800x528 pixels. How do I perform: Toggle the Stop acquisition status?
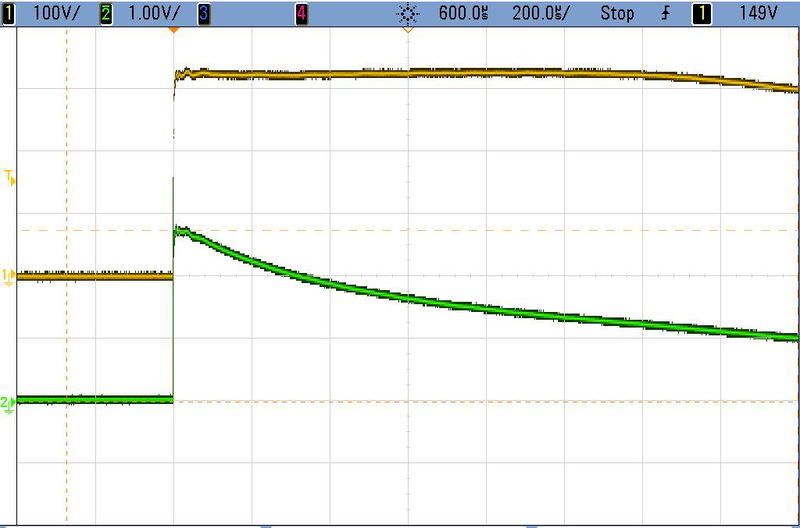(x=617, y=14)
